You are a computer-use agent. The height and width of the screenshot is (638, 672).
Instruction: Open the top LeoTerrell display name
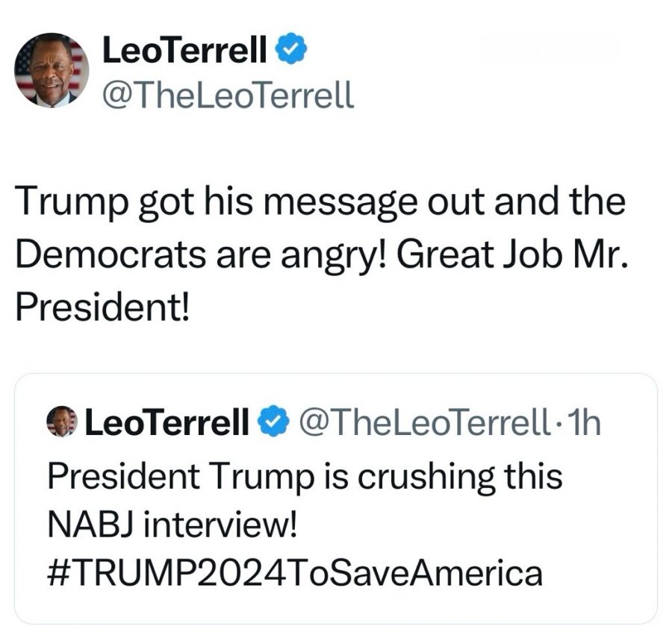184,51
